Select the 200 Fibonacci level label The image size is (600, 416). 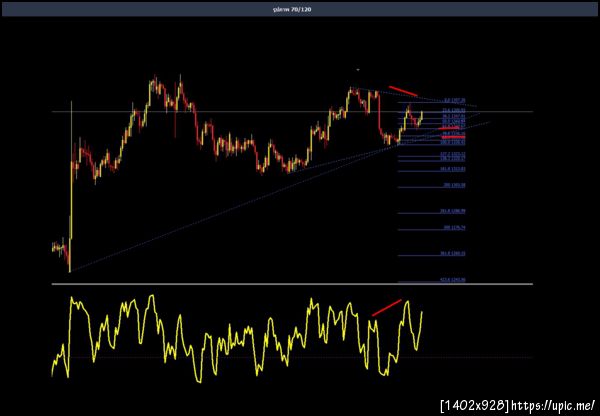[455, 185]
